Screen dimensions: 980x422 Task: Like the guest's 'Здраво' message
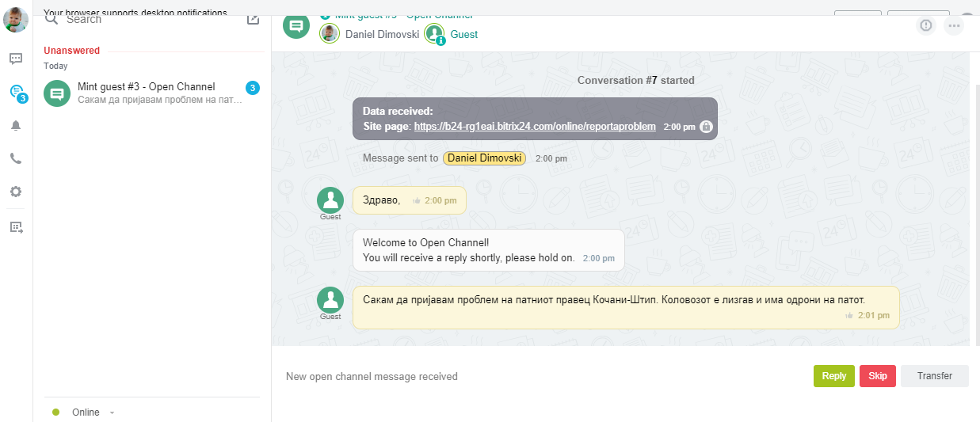click(x=417, y=201)
